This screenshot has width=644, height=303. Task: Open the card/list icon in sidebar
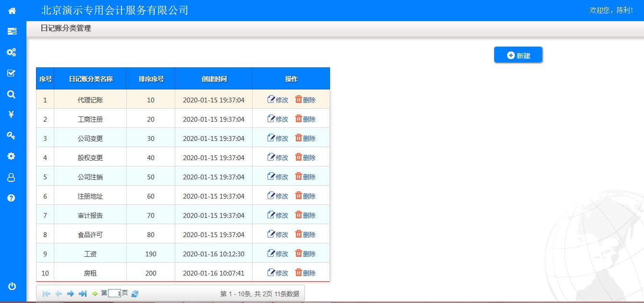coord(12,31)
